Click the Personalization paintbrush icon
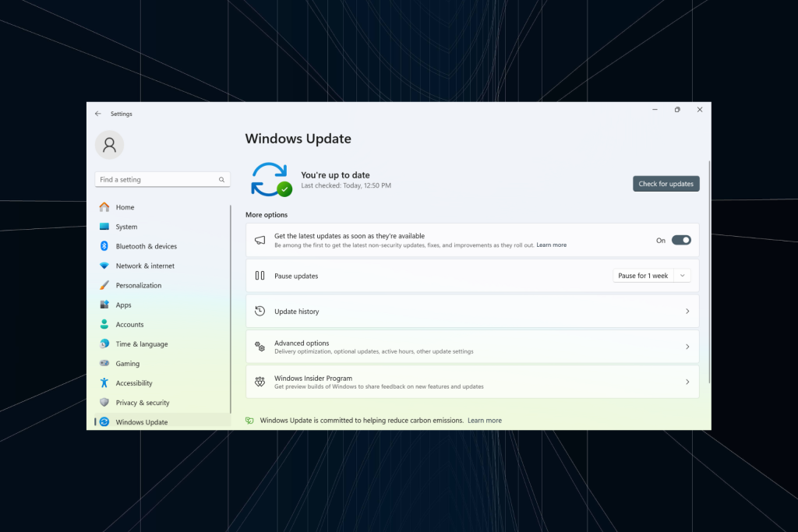Viewport: 798px width, 532px height. pyautogui.click(x=104, y=285)
